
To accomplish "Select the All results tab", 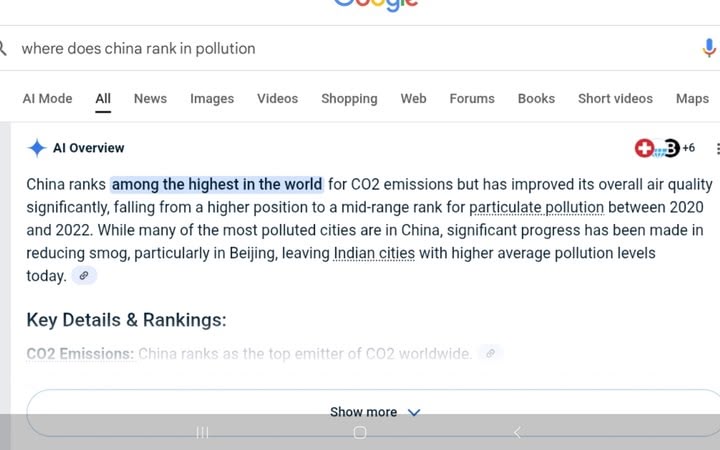I will (x=103, y=99).
